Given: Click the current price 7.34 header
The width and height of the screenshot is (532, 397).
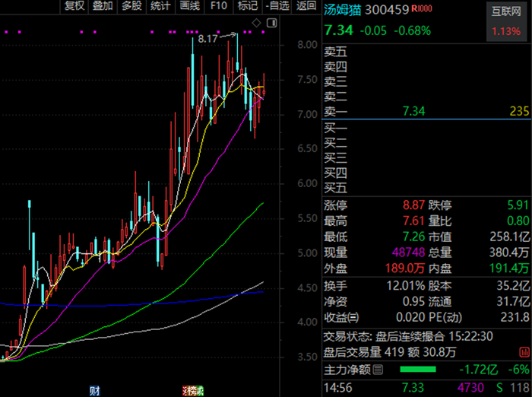Looking at the screenshot, I should pyautogui.click(x=339, y=30).
